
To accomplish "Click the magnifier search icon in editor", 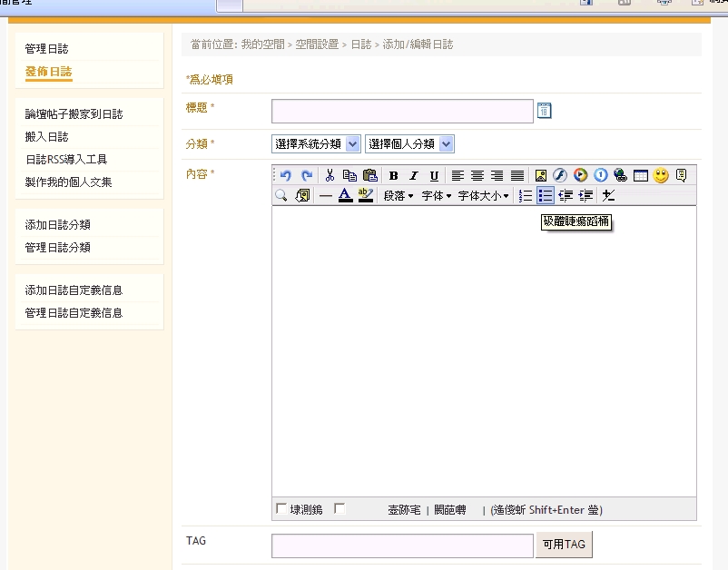I will click(280, 195).
